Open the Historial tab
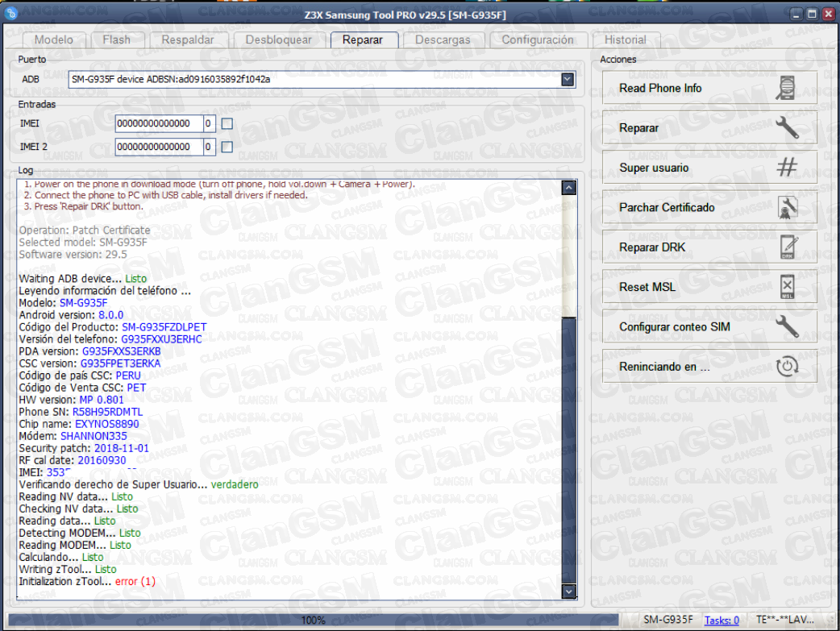840x631 pixels. click(x=626, y=39)
